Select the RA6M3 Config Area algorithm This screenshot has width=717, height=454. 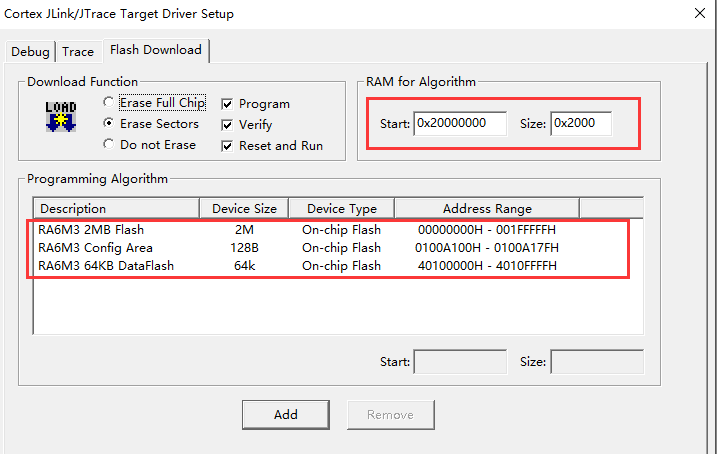(x=95, y=247)
